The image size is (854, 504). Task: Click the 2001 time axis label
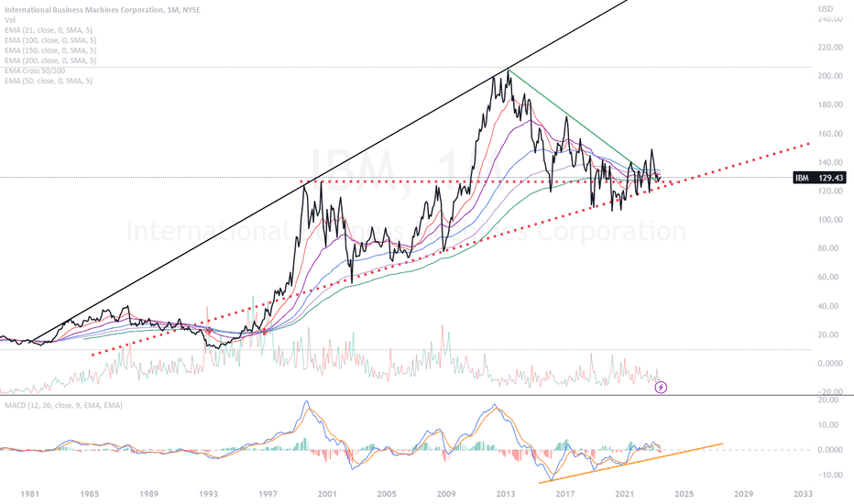327,494
